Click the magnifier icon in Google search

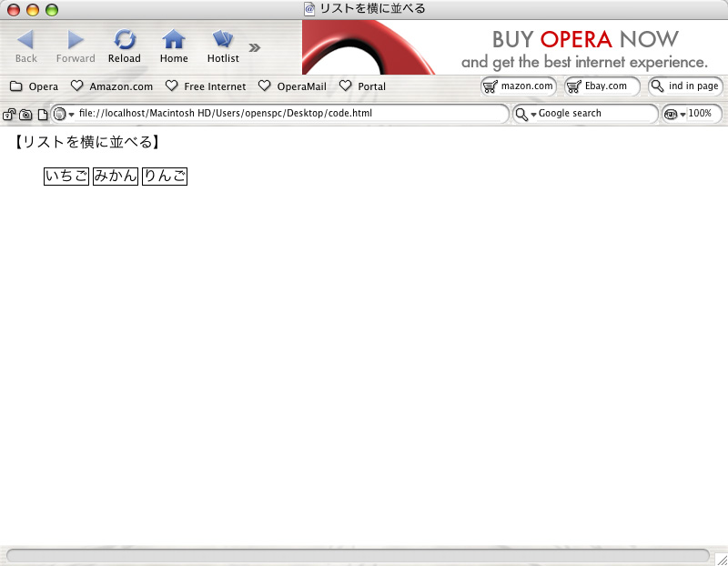point(521,115)
